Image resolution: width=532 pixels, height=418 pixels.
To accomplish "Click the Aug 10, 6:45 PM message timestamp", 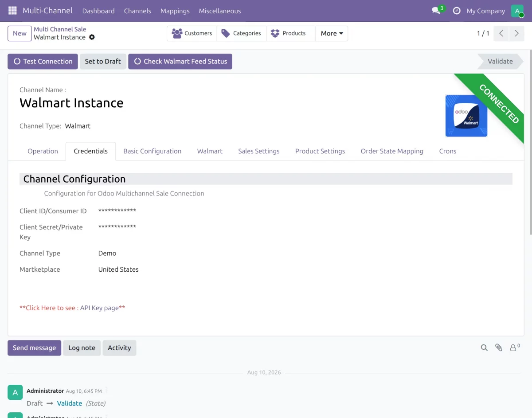I will [x=84, y=391].
